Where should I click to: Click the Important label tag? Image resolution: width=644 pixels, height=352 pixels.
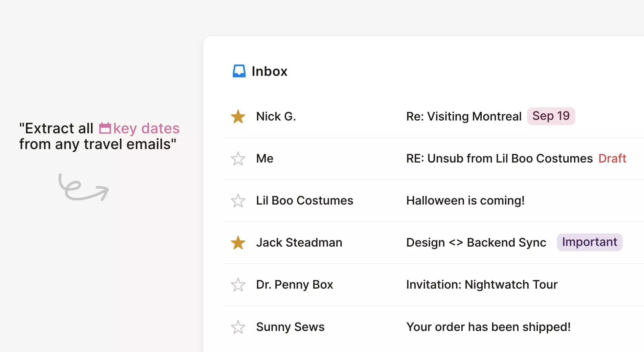tap(589, 242)
